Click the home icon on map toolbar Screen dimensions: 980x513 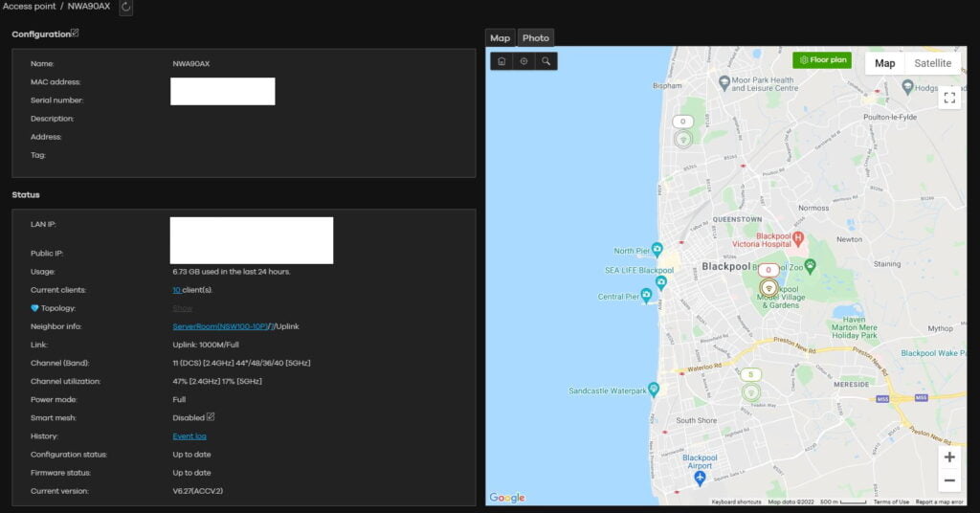(x=501, y=61)
